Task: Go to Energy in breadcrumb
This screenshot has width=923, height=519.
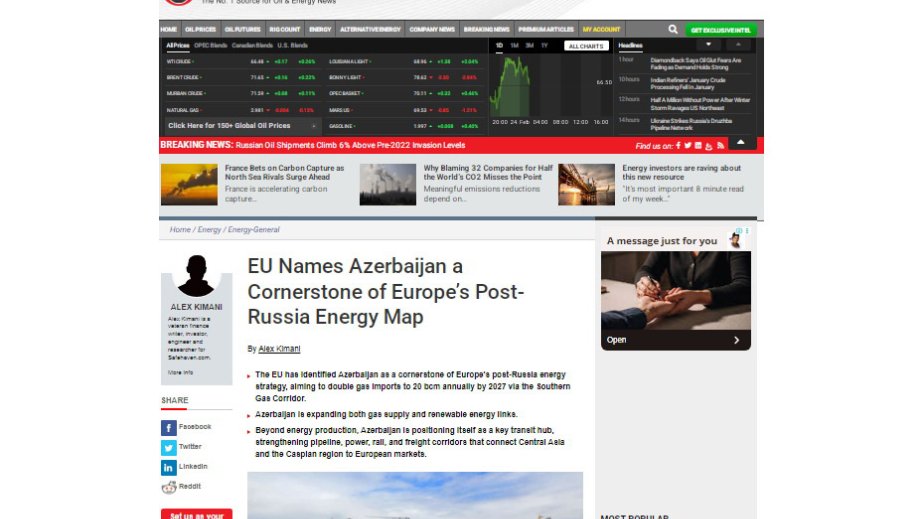Action: (209, 229)
